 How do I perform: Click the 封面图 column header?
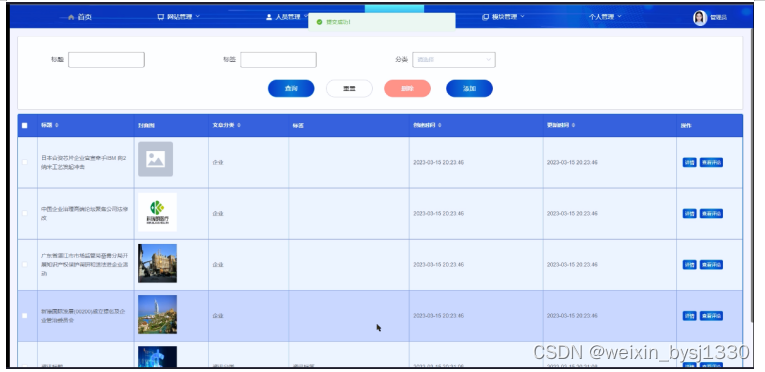[146, 125]
